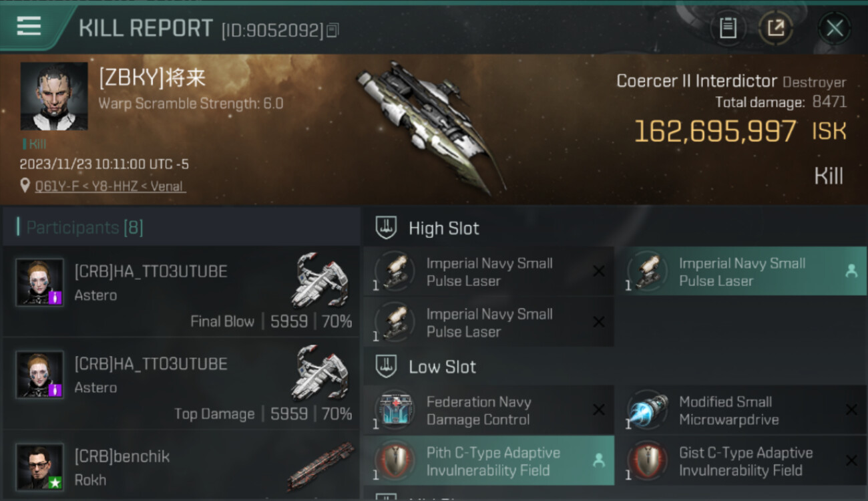868x501 pixels.
Task: Select the Pith C-Type Adaptive Invulnerability Field
Action: (489, 461)
